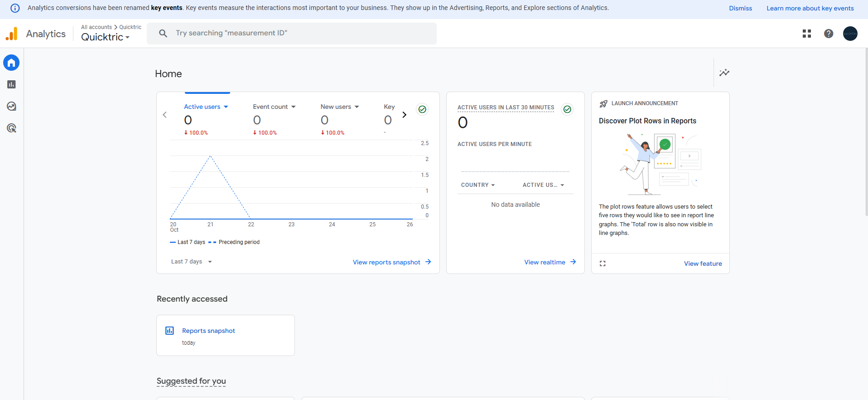Click arrow next to View reports snapshot
The image size is (868, 400).
428,262
